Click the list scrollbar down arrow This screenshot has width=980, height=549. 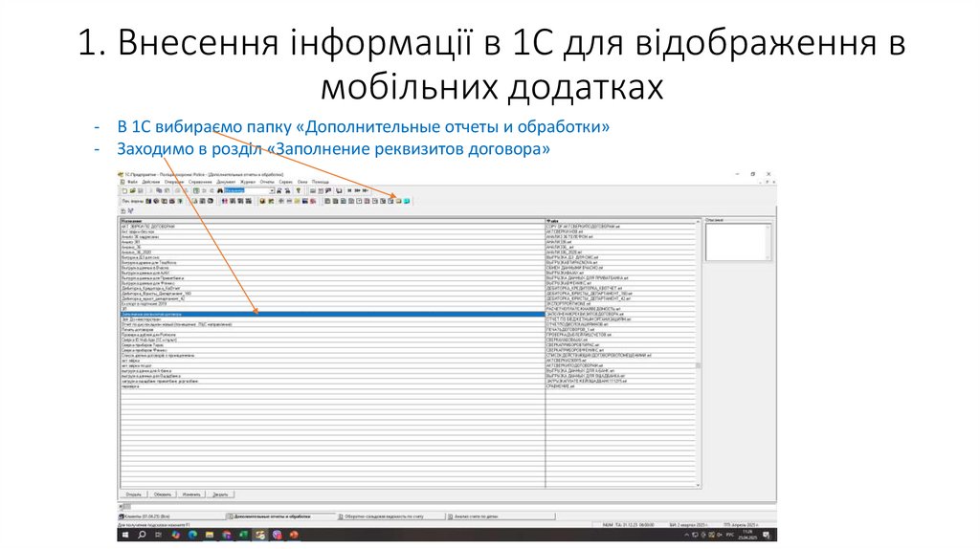pyautogui.click(x=698, y=485)
